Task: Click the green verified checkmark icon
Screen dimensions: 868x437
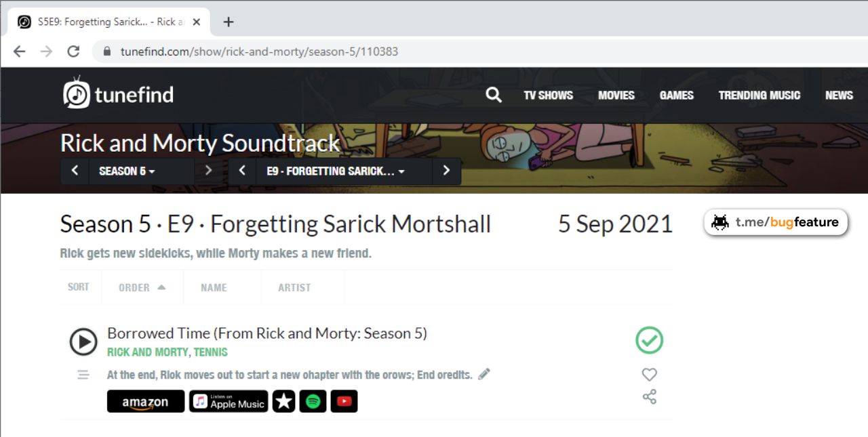Action: click(x=649, y=340)
